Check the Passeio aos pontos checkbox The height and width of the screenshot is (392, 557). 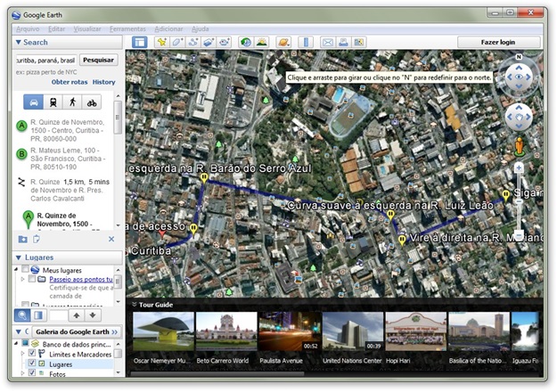tap(32, 279)
